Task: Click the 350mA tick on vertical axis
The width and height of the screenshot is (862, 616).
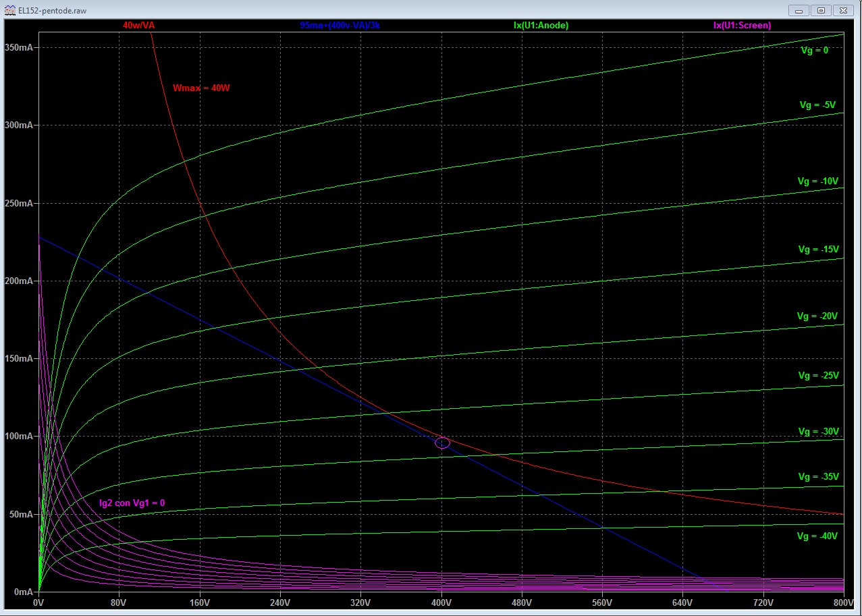Action: tap(19, 47)
